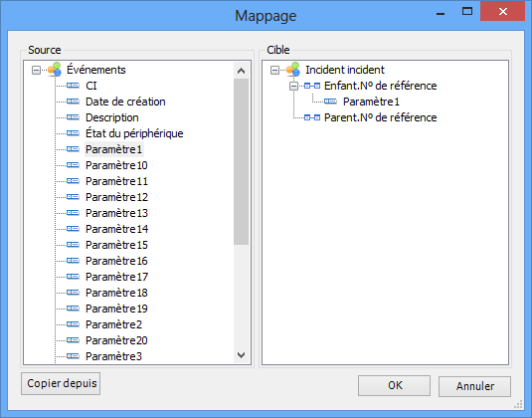Image resolution: width=532 pixels, height=418 pixels.
Task: Click the Incident incident root icon
Action: (x=293, y=70)
